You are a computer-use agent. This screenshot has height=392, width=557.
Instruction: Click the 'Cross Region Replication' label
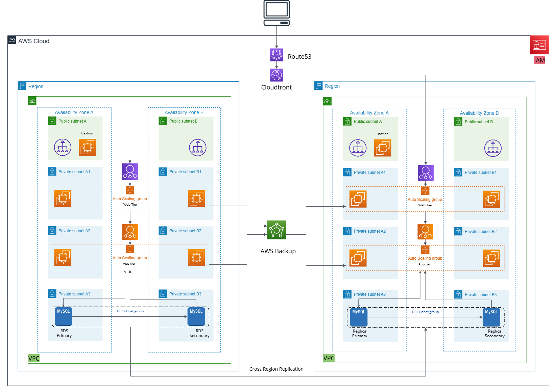(276, 369)
